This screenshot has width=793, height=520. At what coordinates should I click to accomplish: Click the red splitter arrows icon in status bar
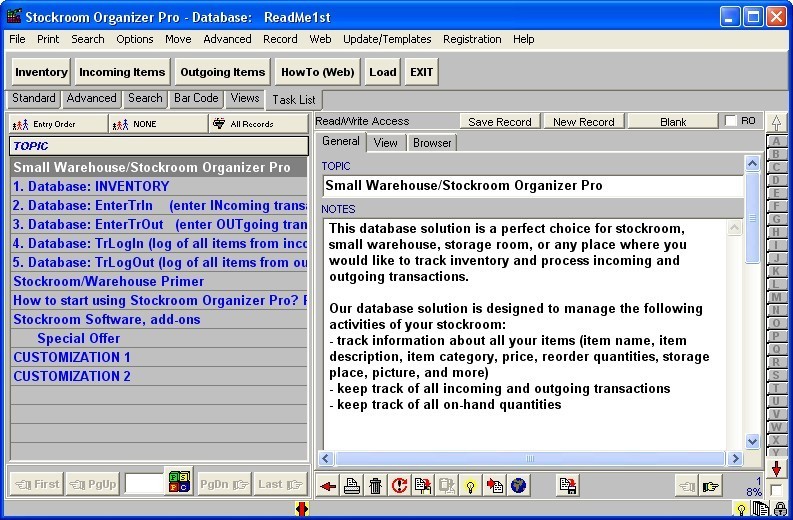pyautogui.click(x=302, y=508)
